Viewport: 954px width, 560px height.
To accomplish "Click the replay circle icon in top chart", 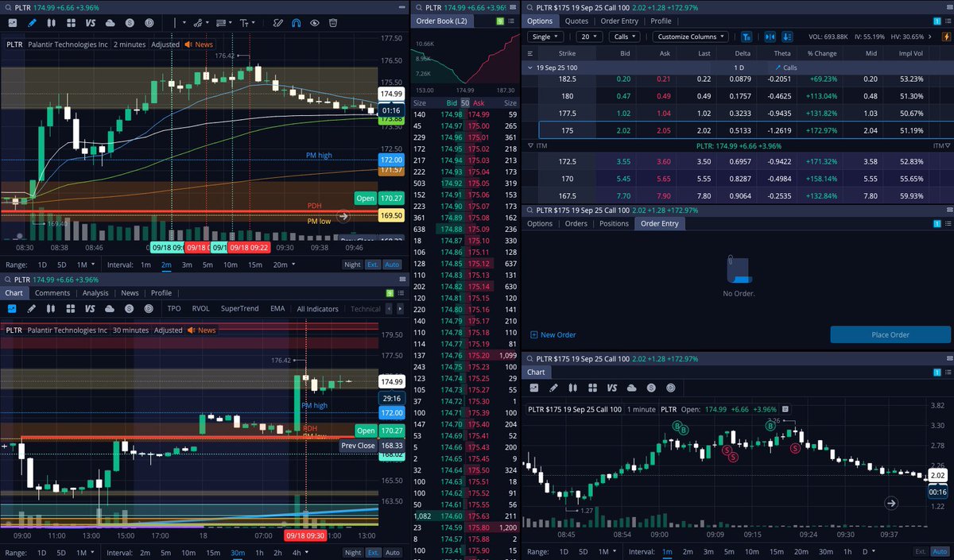I will click(149, 22).
